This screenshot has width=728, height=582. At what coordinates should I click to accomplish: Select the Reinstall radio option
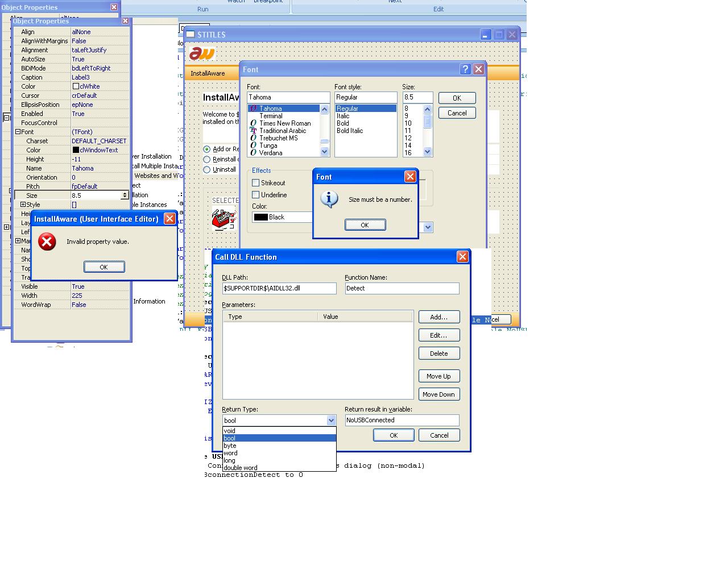[207, 159]
